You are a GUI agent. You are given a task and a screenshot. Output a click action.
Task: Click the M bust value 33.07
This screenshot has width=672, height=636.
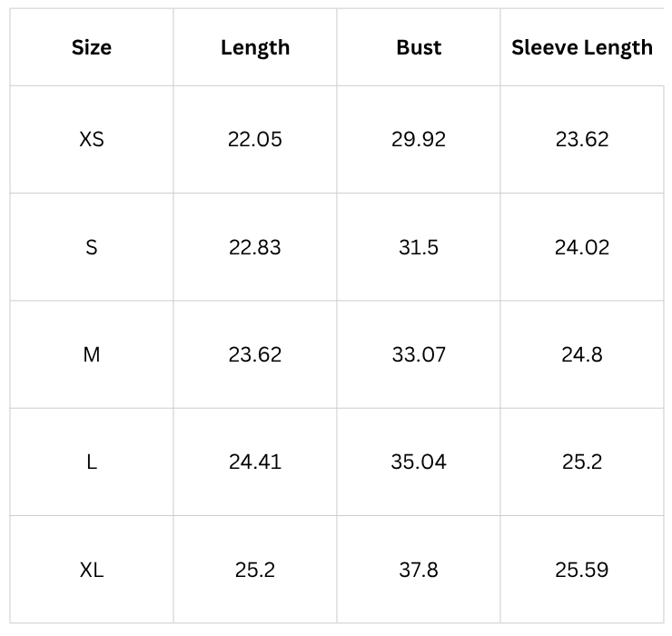pyautogui.click(x=419, y=354)
